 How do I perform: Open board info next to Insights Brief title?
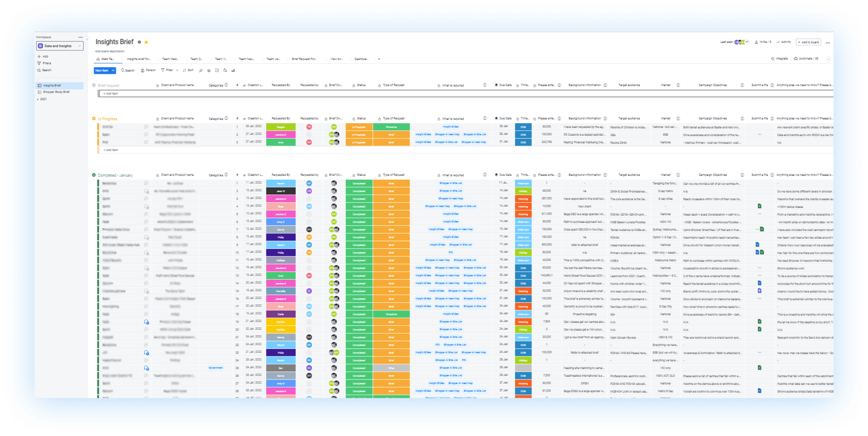click(x=139, y=42)
